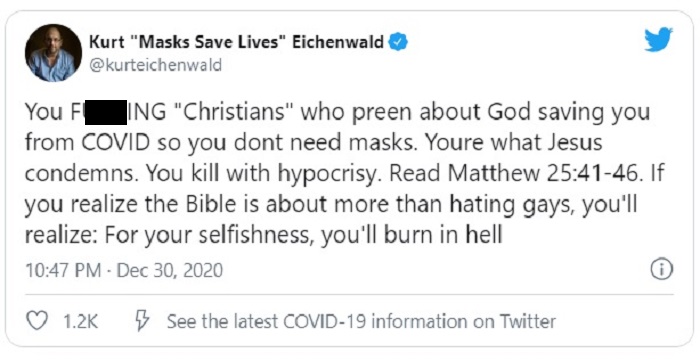Open the circled info icon
The height and width of the screenshot is (360, 700).
click(661, 270)
